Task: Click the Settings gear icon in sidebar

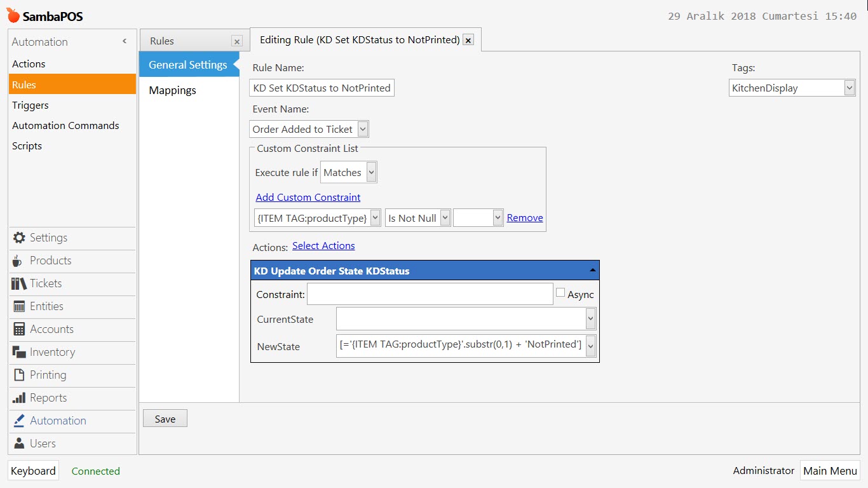Action: pos(19,238)
